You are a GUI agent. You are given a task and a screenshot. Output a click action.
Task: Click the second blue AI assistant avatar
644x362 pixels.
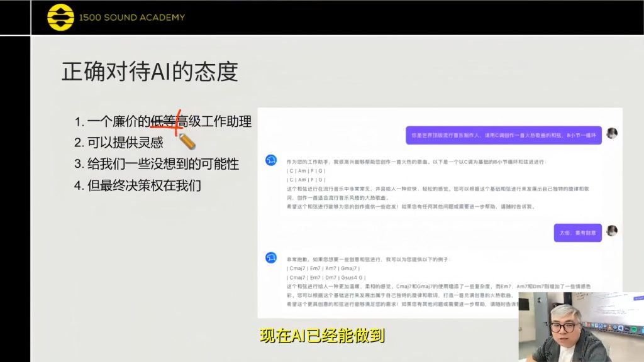point(271,257)
